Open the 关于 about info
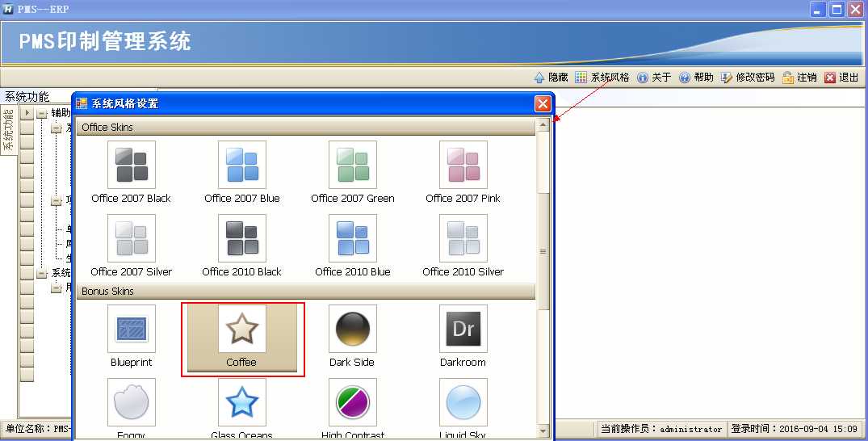This screenshot has width=868, height=441. (x=654, y=78)
